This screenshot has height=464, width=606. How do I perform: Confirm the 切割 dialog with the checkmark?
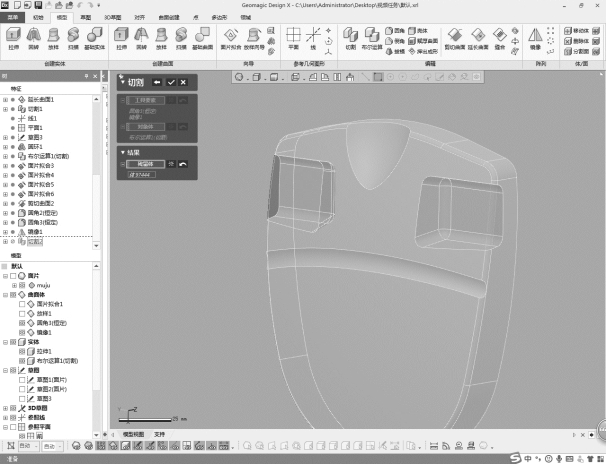[171, 81]
